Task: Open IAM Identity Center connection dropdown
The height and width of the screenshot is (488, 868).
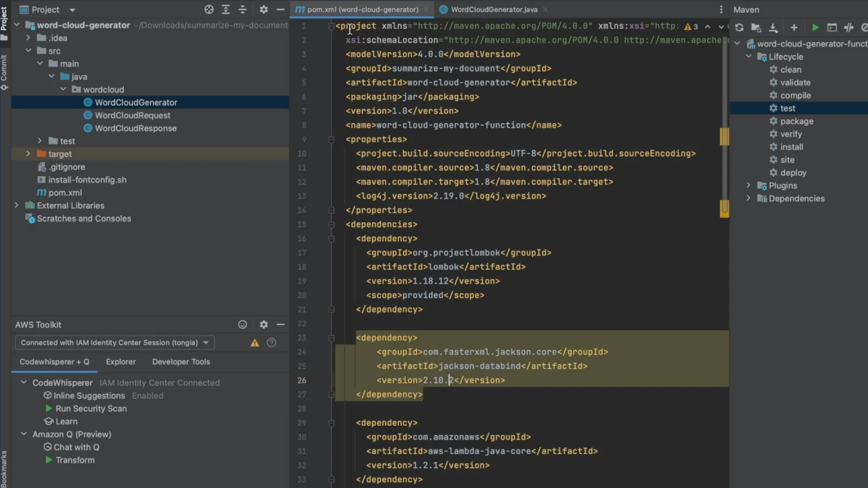Action: point(206,343)
